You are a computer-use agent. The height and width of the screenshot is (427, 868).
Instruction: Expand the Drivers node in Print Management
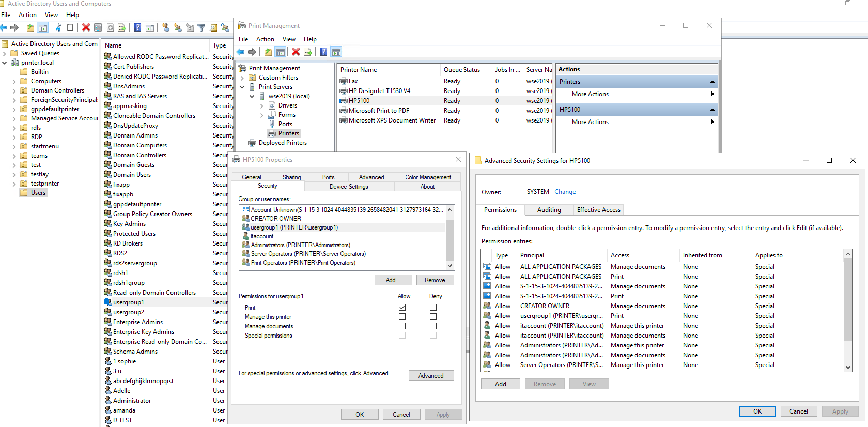[262, 105]
